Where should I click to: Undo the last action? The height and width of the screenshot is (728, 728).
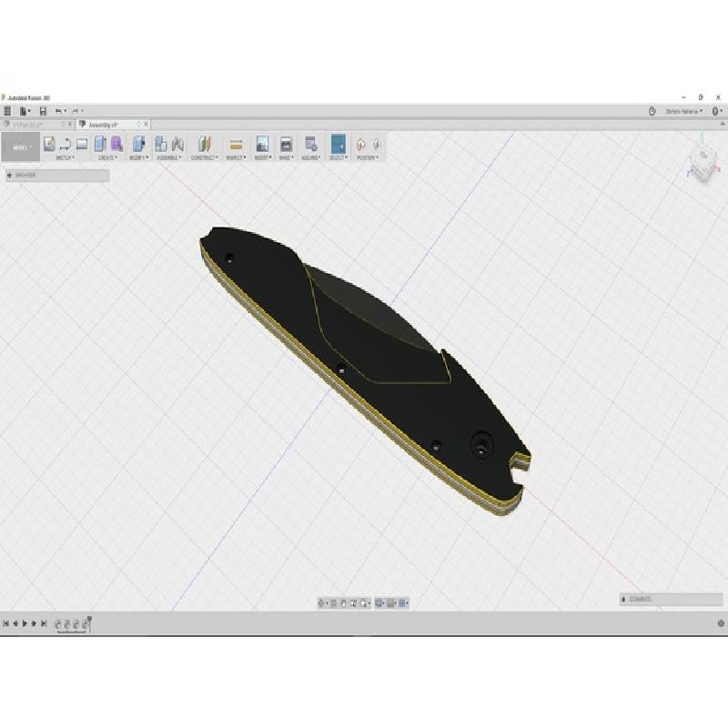(59, 111)
